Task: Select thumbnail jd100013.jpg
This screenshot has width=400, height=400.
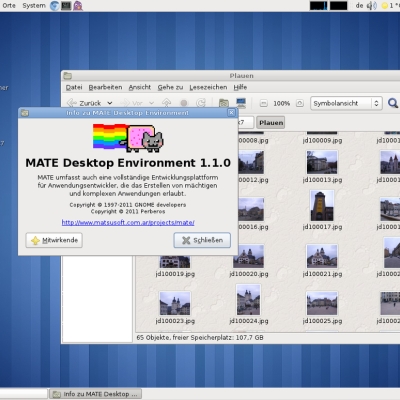Action: (x=322, y=163)
